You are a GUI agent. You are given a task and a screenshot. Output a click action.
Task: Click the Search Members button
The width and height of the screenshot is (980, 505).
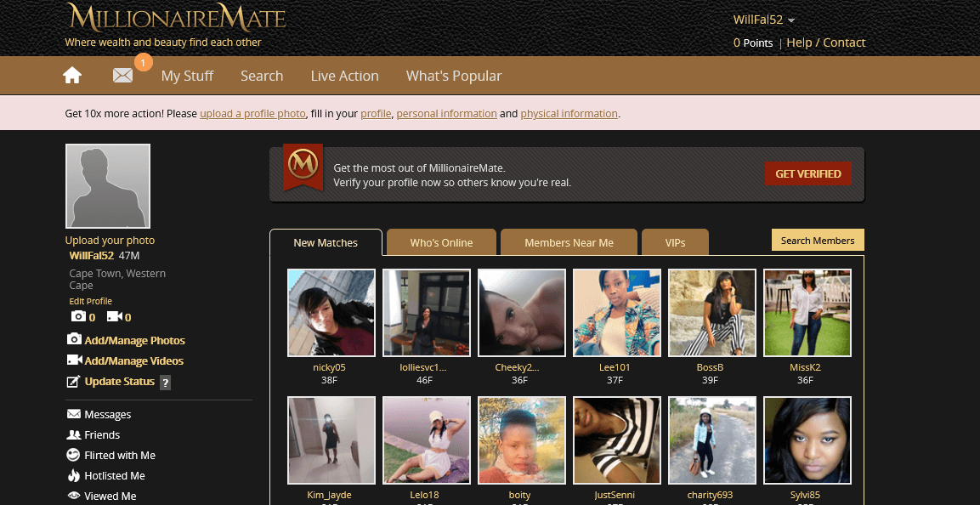click(x=818, y=240)
